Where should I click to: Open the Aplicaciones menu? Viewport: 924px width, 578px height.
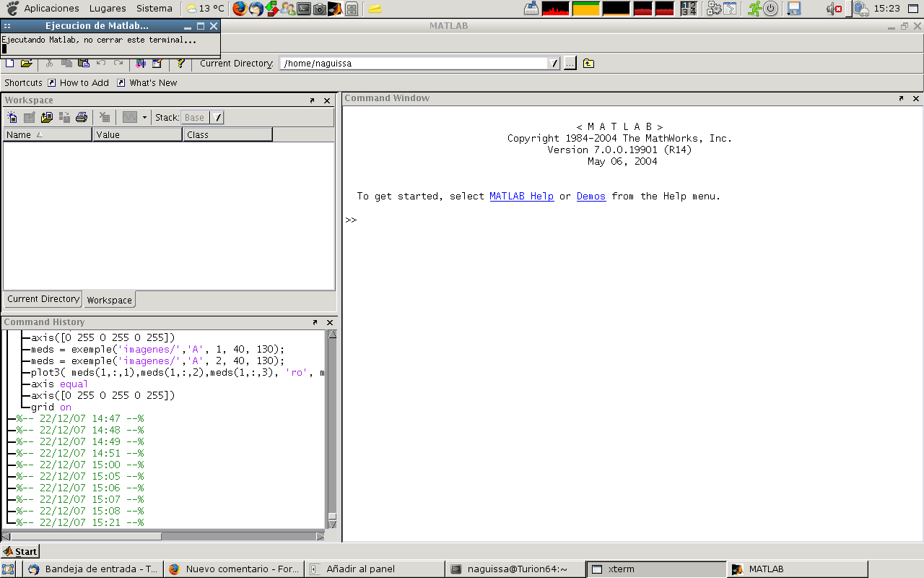tap(51, 8)
